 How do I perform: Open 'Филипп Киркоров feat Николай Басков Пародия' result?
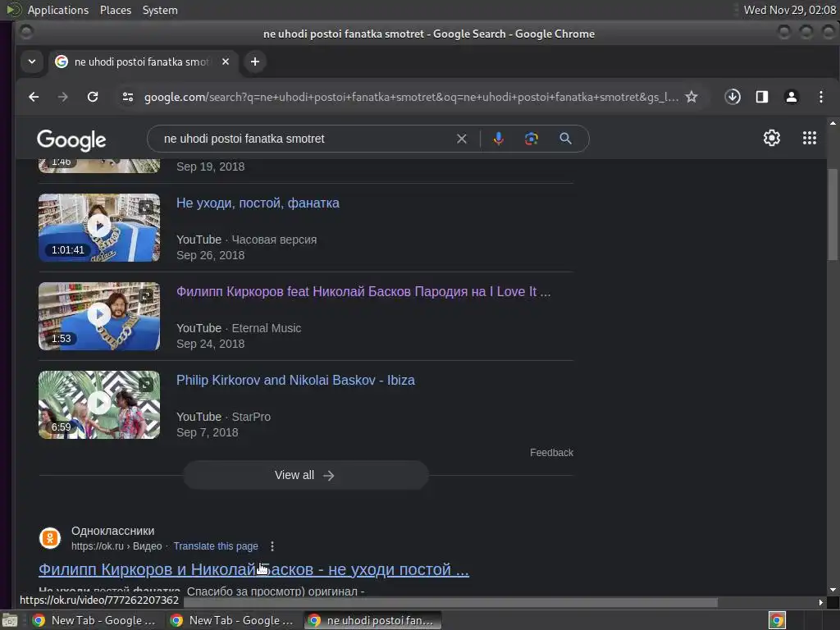[363, 291]
